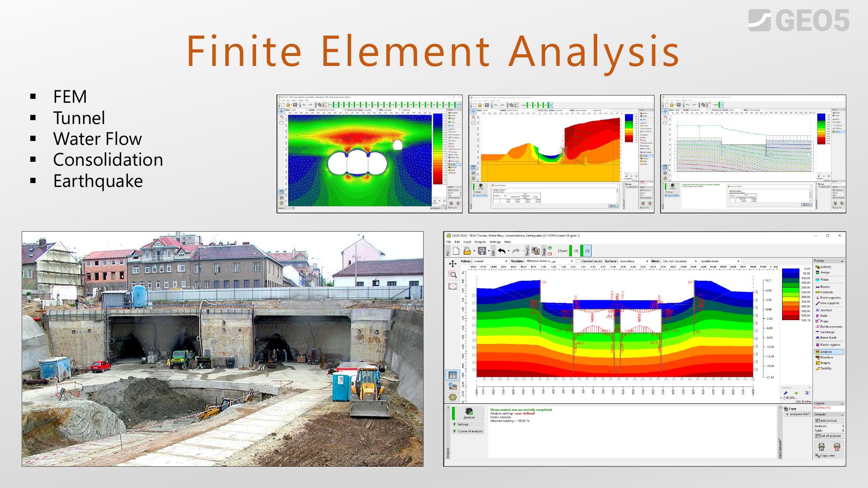Open the Monitors frame

(x=829, y=357)
